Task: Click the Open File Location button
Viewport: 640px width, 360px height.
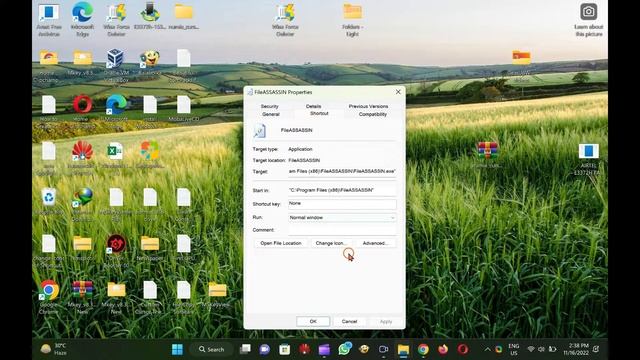Action: click(x=281, y=243)
